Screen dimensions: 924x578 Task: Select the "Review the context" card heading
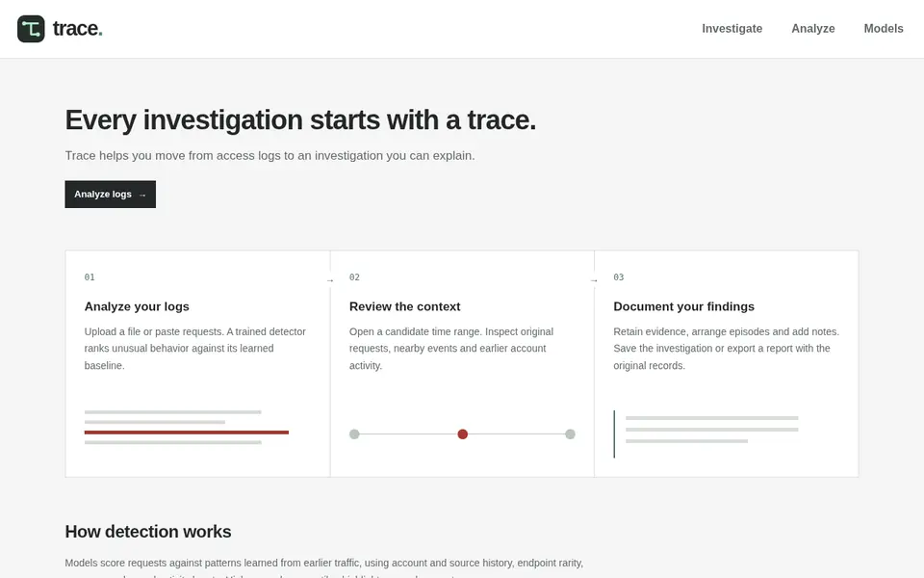(404, 306)
